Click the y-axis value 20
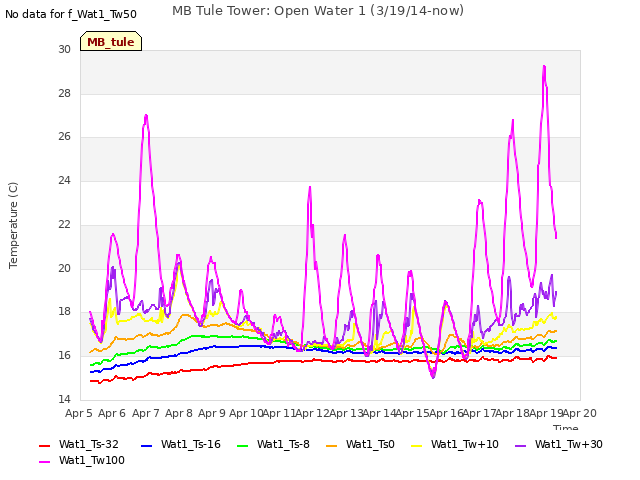This screenshot has height=480, width=640. [x=64, y=269]
